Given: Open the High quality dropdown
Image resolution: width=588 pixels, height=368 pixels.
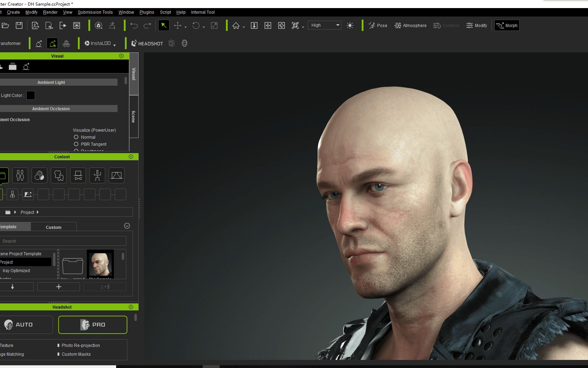Looking at the screenshot, I should click(325, 25).
